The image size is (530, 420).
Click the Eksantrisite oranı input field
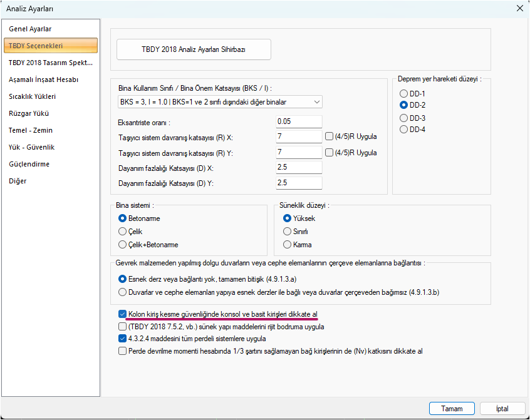point(299,121)
